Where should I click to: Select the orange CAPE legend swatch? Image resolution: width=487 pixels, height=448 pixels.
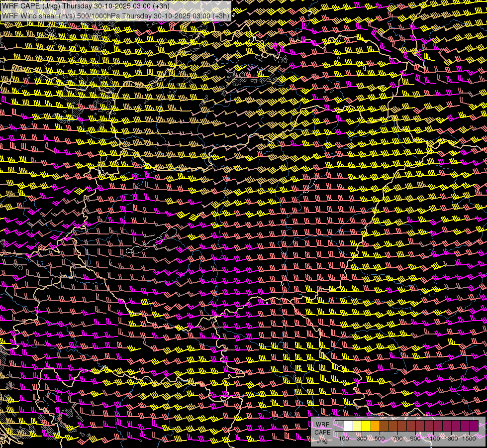coord(375,426)
